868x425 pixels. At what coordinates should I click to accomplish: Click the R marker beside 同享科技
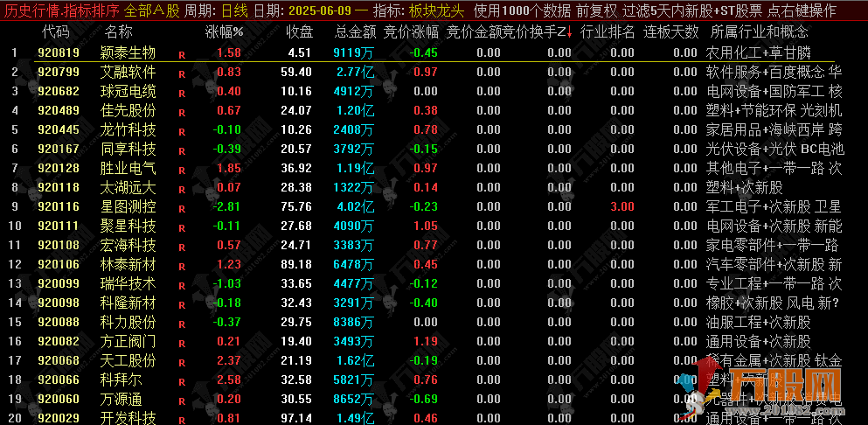point(182,151)
